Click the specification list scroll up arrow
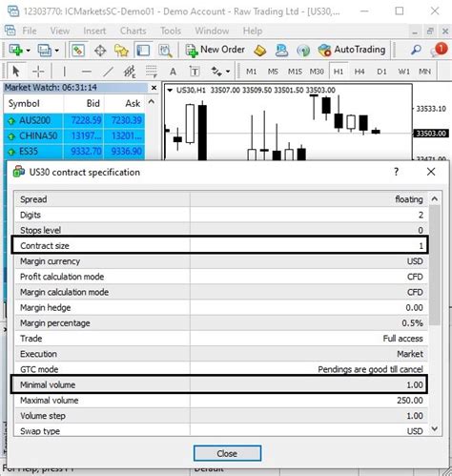452x476 pixels. tap(435, 199)
